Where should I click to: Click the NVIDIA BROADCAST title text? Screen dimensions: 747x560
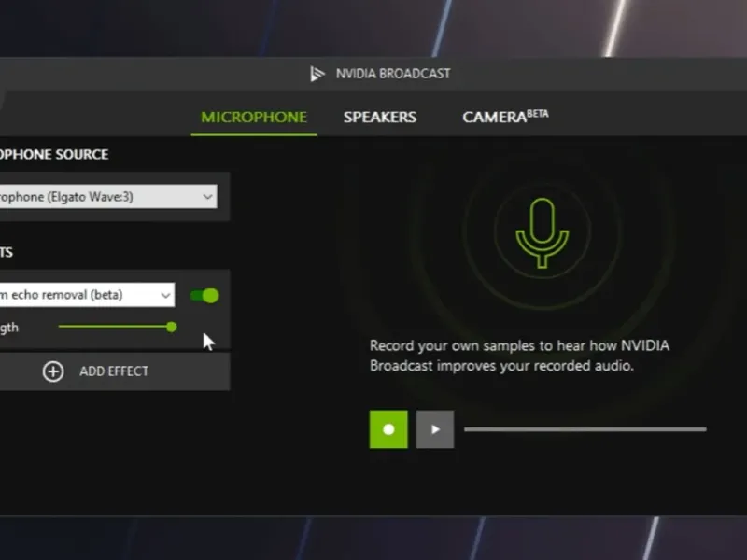click(393, 74)
